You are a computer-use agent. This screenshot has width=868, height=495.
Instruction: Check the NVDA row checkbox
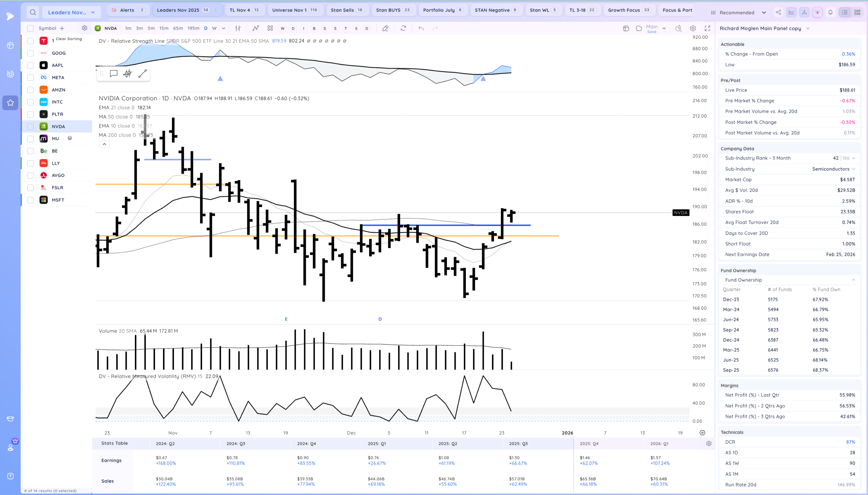pos(30,126)
